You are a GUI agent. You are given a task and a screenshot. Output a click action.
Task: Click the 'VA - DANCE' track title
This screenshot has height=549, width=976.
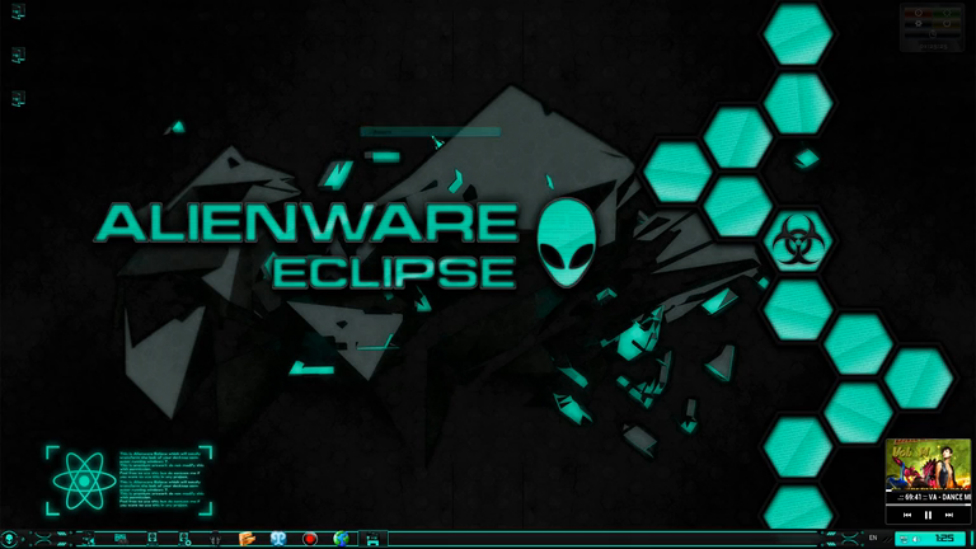coord(946,497)
